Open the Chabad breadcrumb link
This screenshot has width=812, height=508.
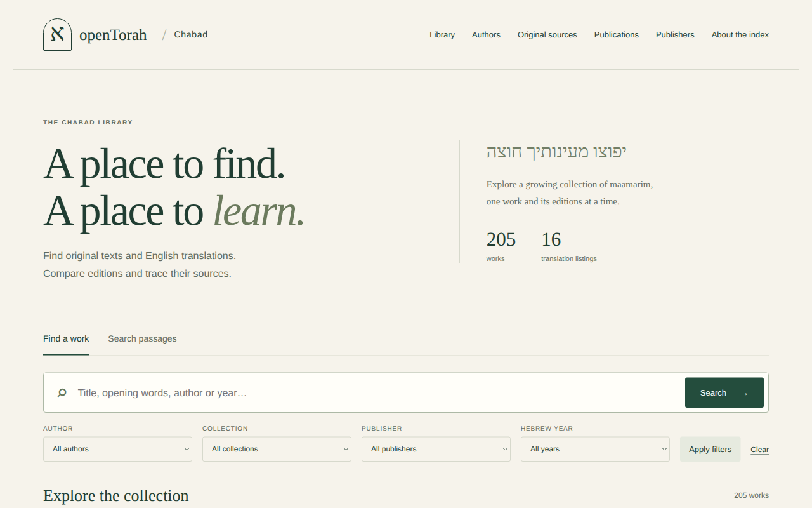(191, 34)
